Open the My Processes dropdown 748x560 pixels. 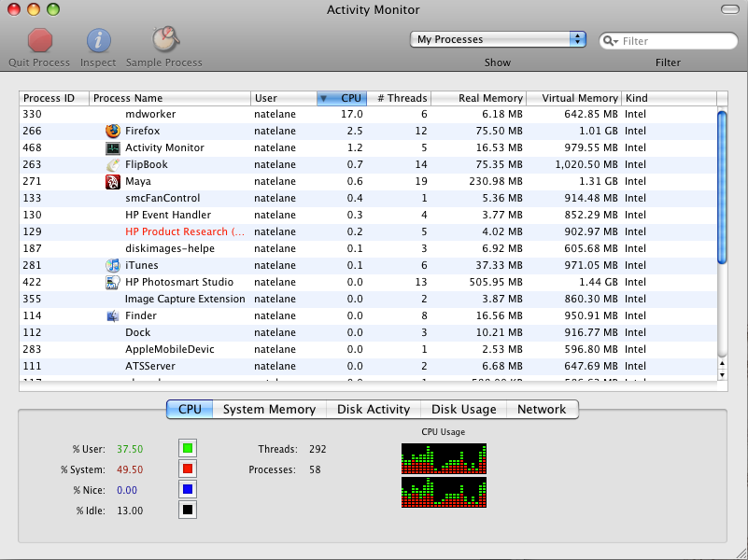pyautogui.click(x=498, y=39)
